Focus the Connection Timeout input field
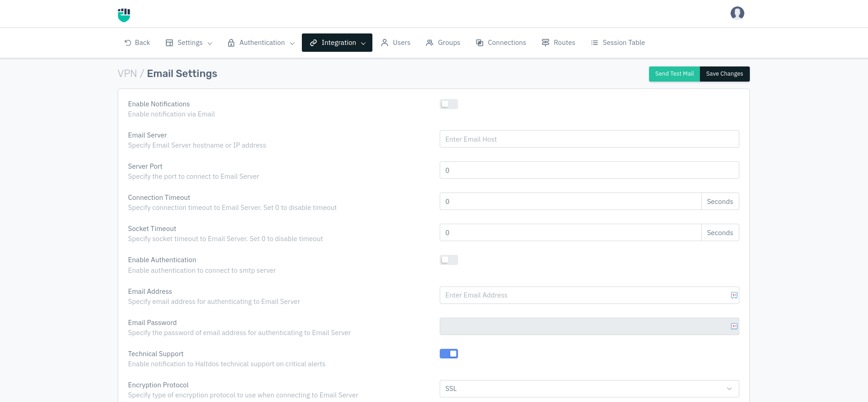Screen dimensions: 868x402 [x=570, y=201]
